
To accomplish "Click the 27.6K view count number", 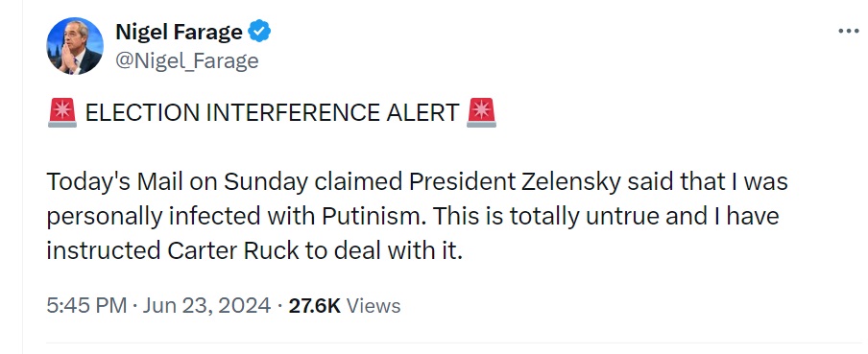I will 314,305.
